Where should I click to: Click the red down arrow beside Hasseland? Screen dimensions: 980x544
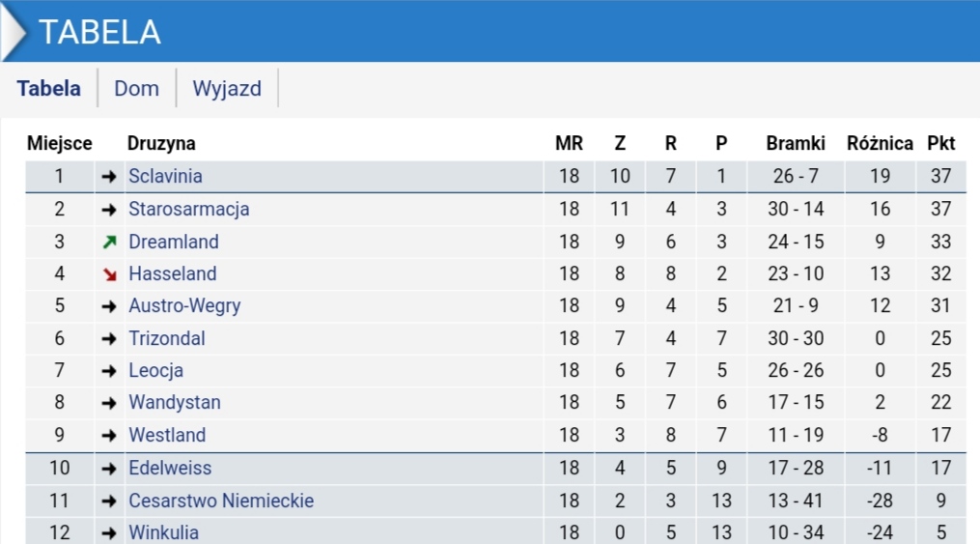(109, 274)
